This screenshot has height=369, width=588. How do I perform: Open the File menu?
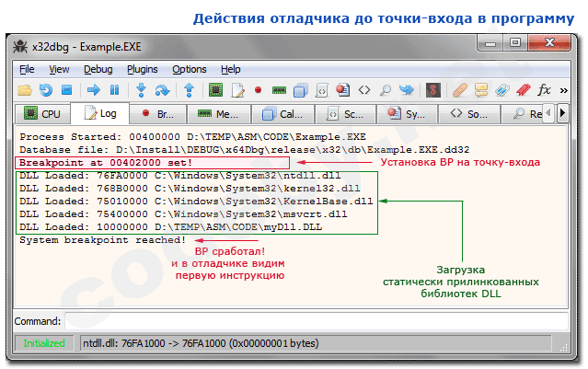tap(27, 69)
